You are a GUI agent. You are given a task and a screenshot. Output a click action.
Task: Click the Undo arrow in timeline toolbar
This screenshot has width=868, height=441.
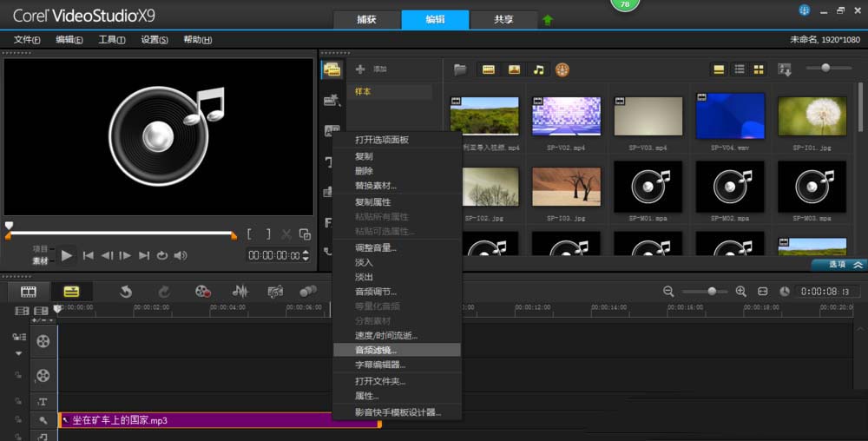coord(126,292)
